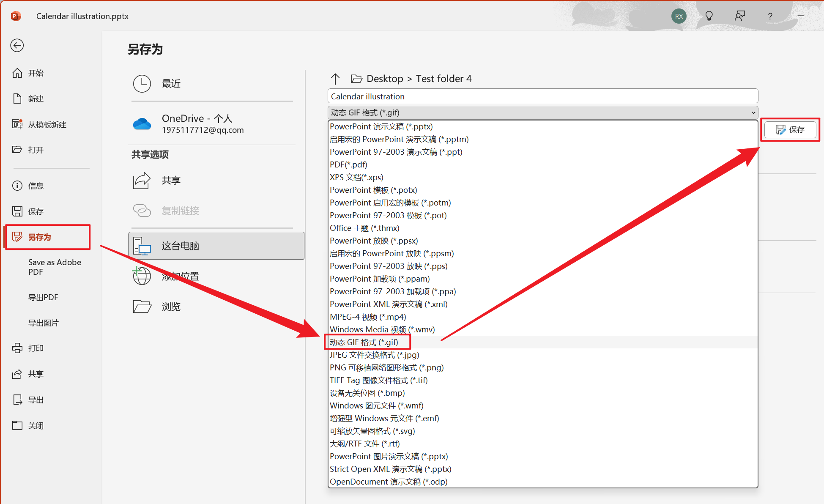
Task: Select MPEG-4 视频 (*.mp4) format option
Action: pyautogui.click(x=368, y=317)
